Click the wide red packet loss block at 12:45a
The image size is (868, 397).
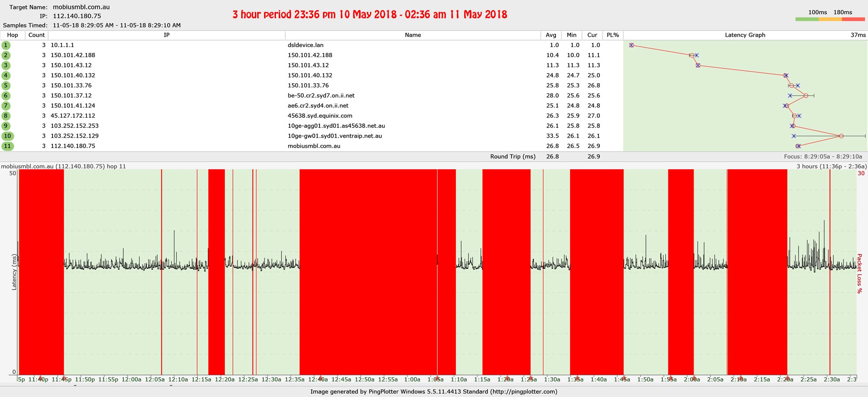(x=368, y=272)
